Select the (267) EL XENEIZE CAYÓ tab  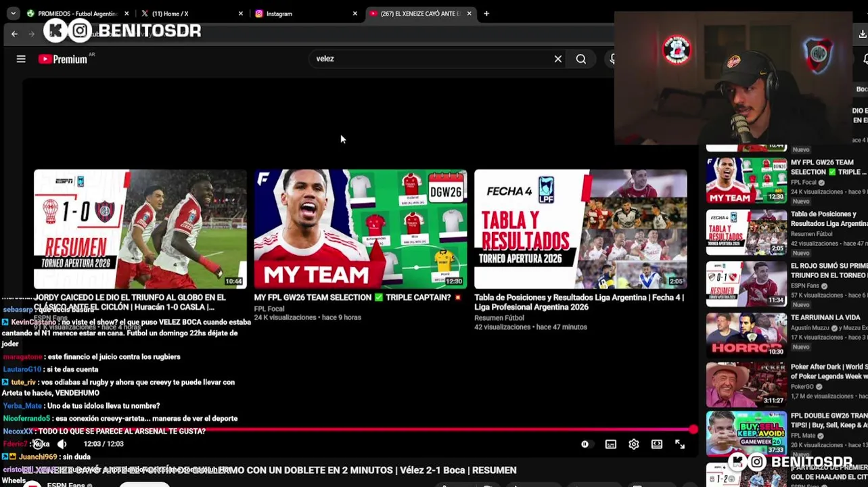pos(419,14)
